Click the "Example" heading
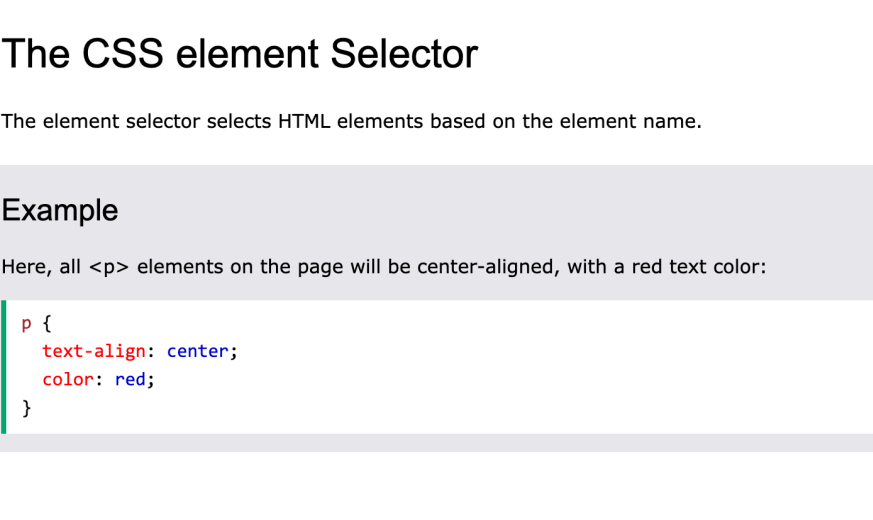Image resolution: width=873 pixels, height=520 pixels. (60, 210)
